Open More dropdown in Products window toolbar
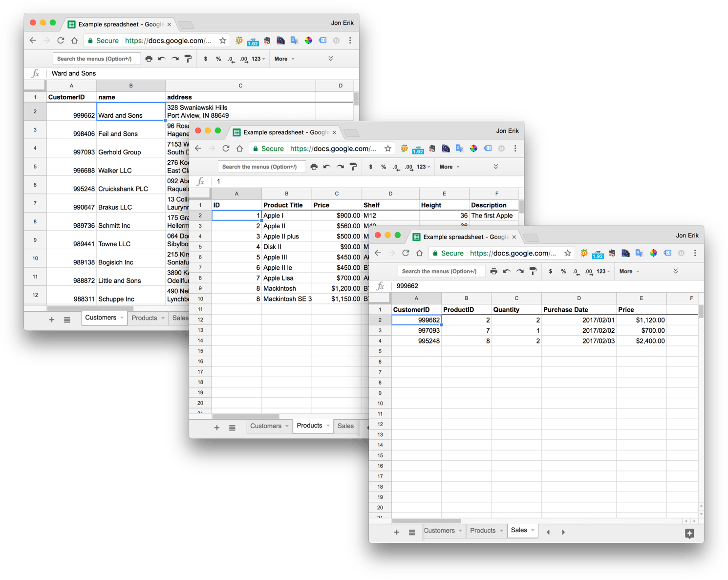Image resolution: width=728 pixels, height=580 pixels. coord(450,167)
